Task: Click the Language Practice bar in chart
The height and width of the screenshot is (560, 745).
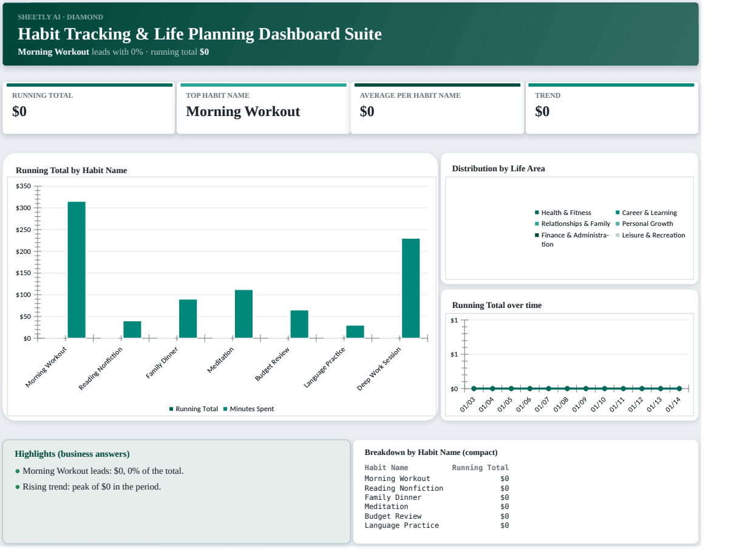Action: click(x=355, y=332)
